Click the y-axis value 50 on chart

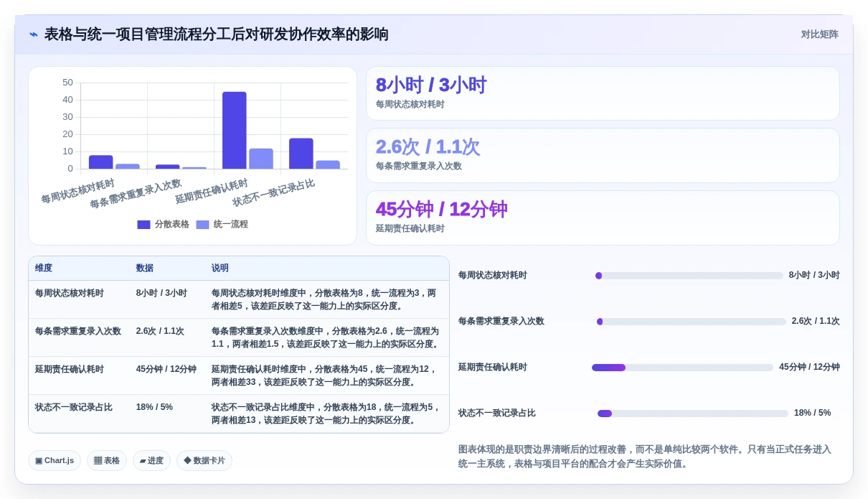[67, 83]
